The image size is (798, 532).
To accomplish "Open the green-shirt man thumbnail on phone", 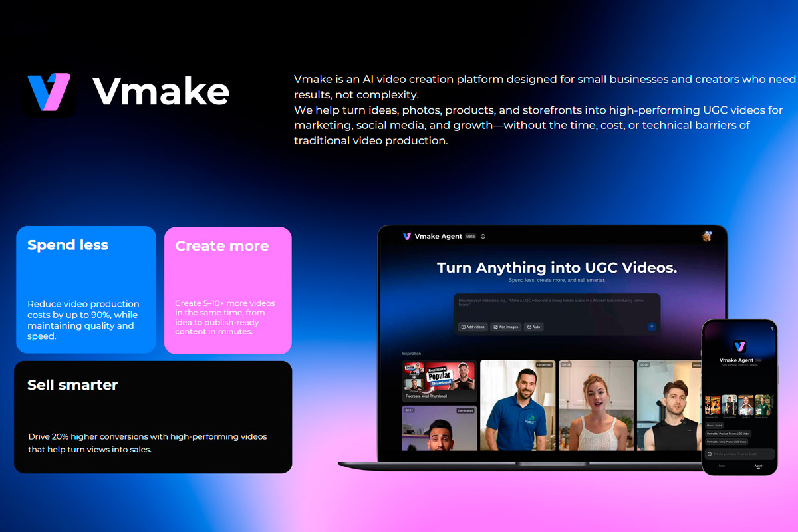I will point(762,405).
